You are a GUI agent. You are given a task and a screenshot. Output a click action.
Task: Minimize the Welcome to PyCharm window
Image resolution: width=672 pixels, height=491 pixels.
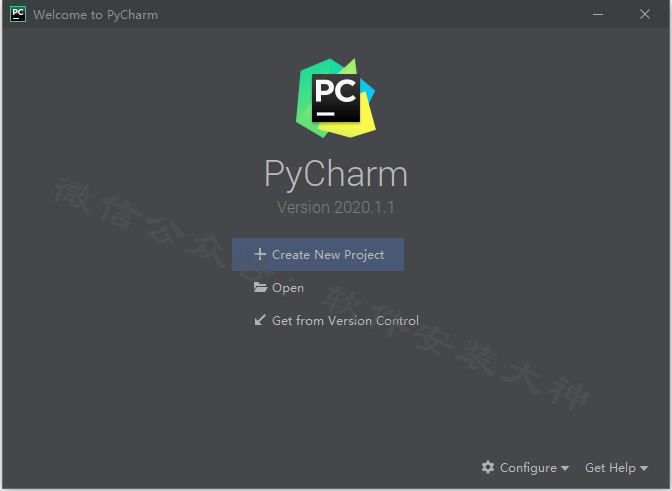(x=598, y=14)
